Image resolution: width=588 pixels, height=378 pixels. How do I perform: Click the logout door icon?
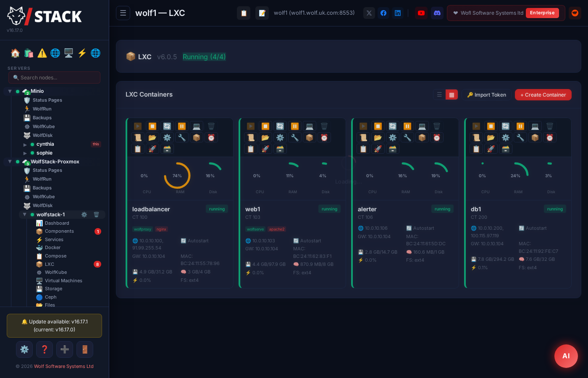(x=85, y=349)
